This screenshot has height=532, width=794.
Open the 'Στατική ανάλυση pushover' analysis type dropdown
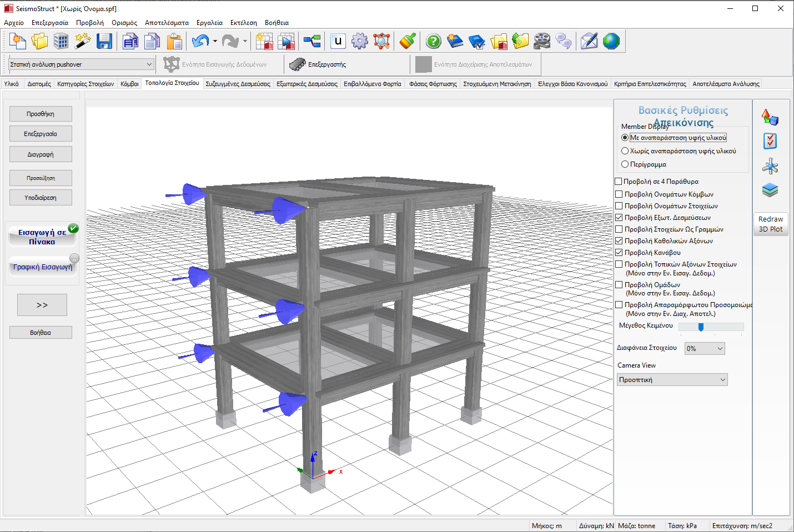point(81,64)
